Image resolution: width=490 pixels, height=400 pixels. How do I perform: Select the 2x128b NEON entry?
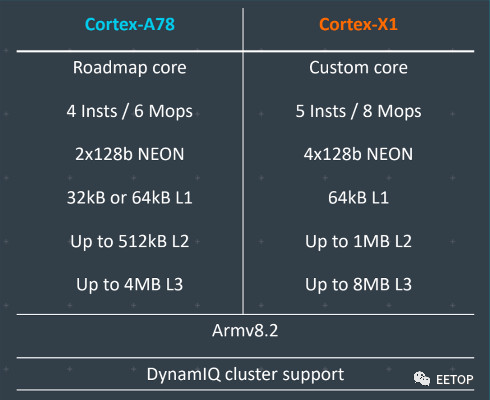pyautogui.click(x=130, y=154)
